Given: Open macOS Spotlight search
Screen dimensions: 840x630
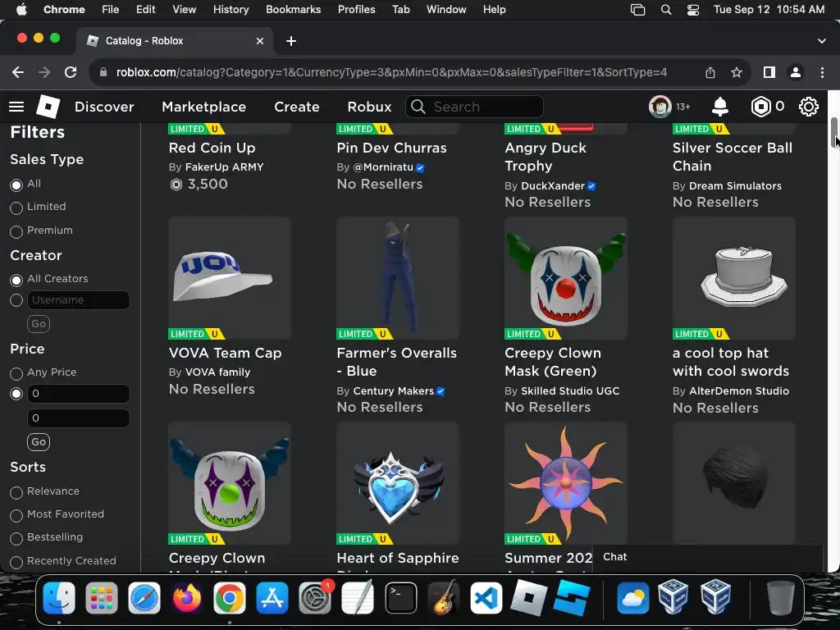Looking at the screenshot, I should (666, 10).
